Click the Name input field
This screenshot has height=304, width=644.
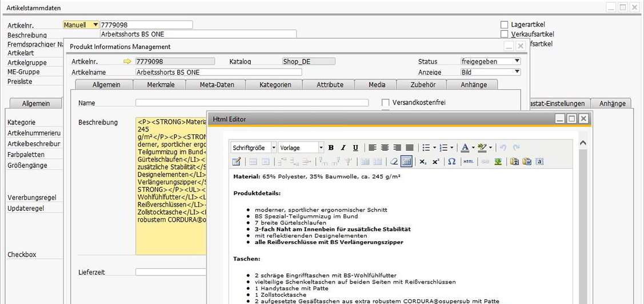tap(252, 103)
